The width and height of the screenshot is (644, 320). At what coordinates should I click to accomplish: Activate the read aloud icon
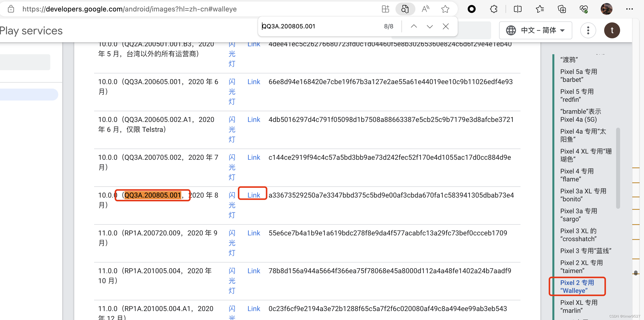coord(425,9)
